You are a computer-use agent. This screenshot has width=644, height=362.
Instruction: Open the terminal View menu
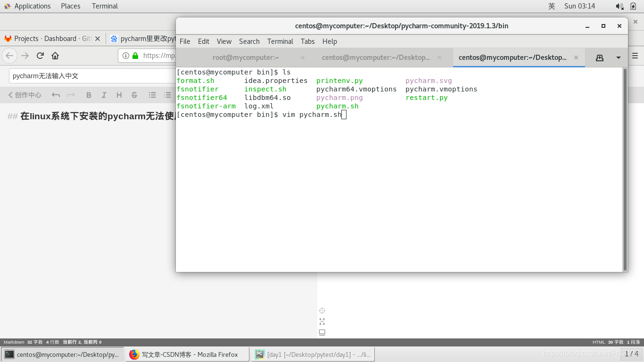[x=224, y=41]
